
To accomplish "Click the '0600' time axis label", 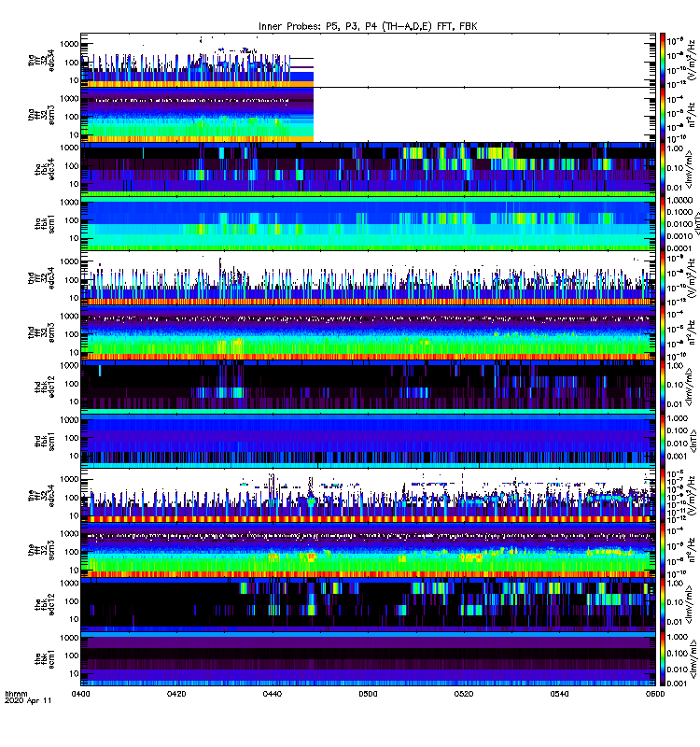I will pyautogui.click(x=655, y=694).
